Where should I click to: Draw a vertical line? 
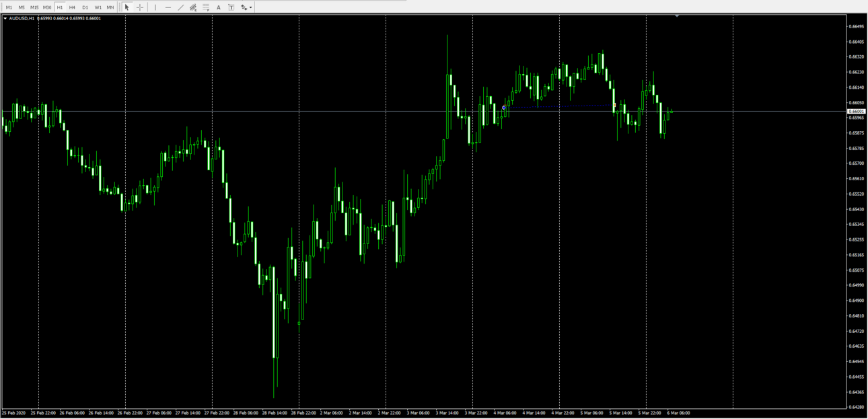coord(155,7)
